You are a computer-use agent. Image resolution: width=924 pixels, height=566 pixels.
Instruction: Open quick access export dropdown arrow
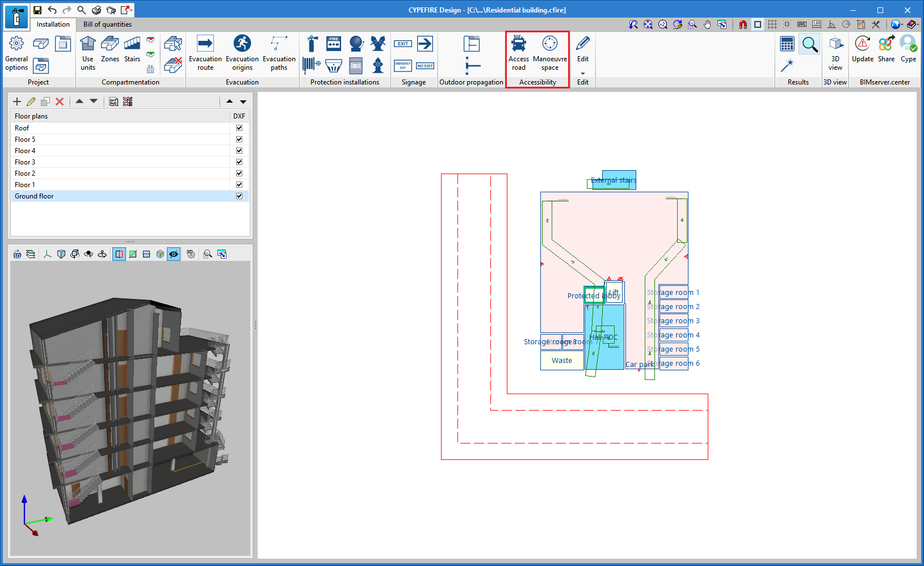(132, 10)
